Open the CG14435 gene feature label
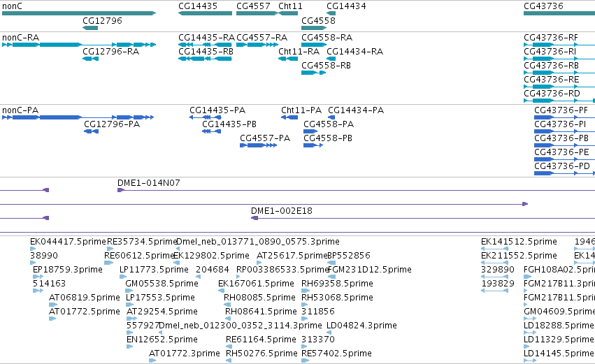This screenshot has height=364, width=595. point(198,6)
